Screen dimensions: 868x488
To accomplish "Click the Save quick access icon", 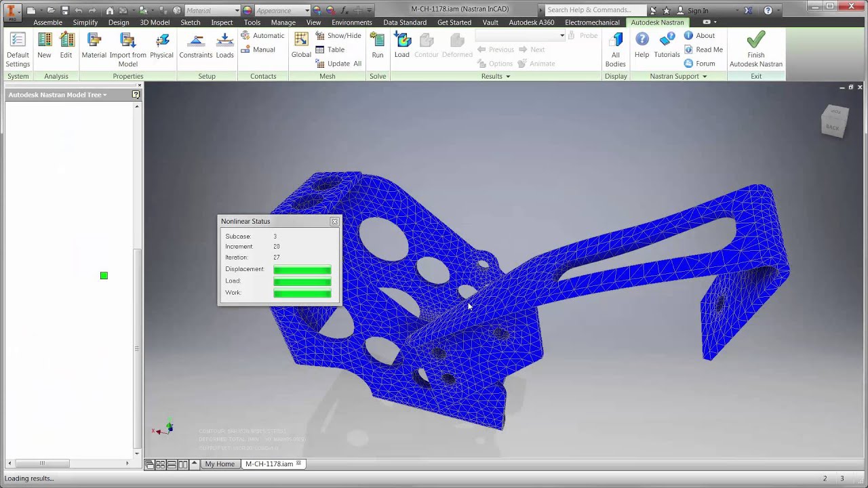I will 65,10.
